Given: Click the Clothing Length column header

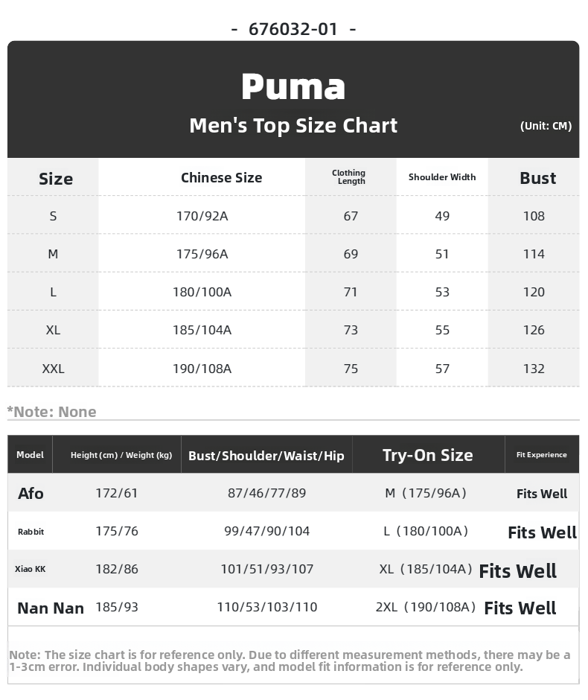Looking at the screenshot, I should click(x=351, y=177).
